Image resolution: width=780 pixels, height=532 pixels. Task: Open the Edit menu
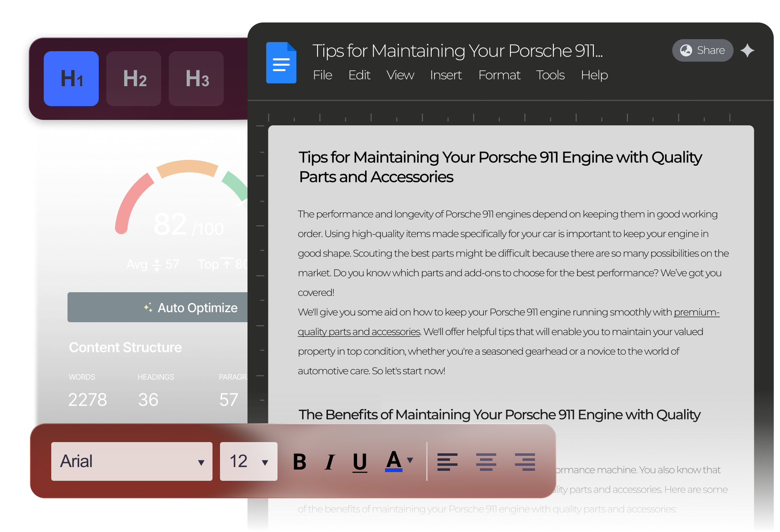click(360, 75)
